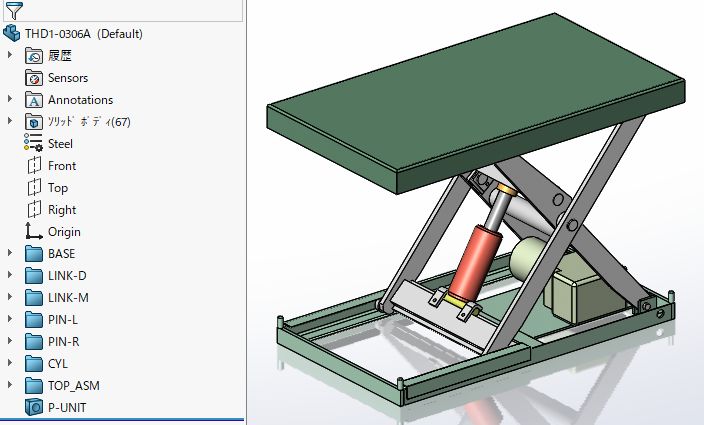Expand the LINK-D folder
The height and width of the screenshot is (425, 704).
tap(10, 275)
